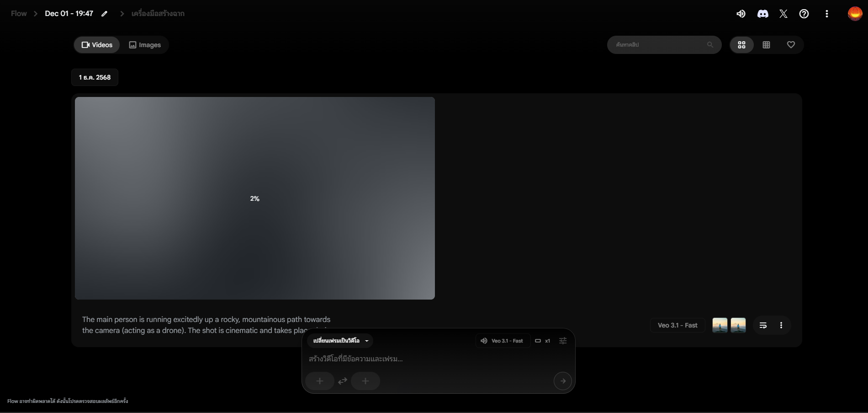Open the clip's three-dot options menu
Image resolution: width=868 pixels, height=413 pixels.
(781, 325)
